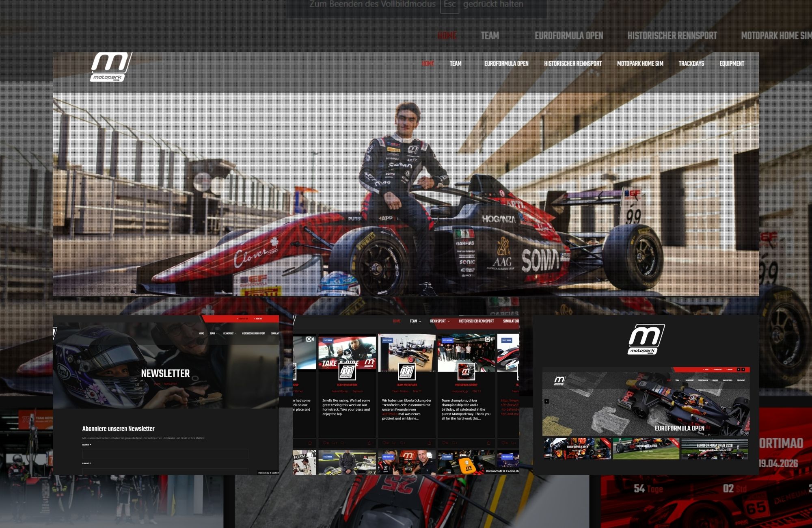
Task: Click the Esc key hint in fullscreen notice
Action: click(449, 5)
